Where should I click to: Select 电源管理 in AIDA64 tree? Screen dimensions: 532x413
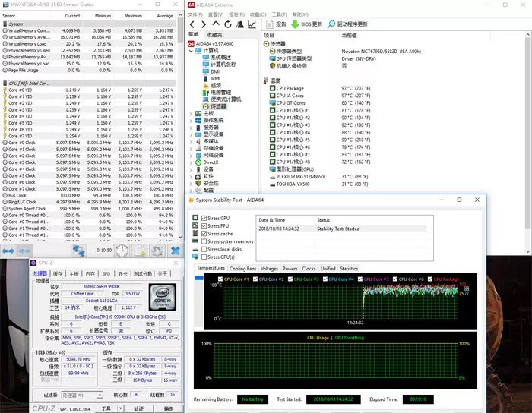[217, 93]
